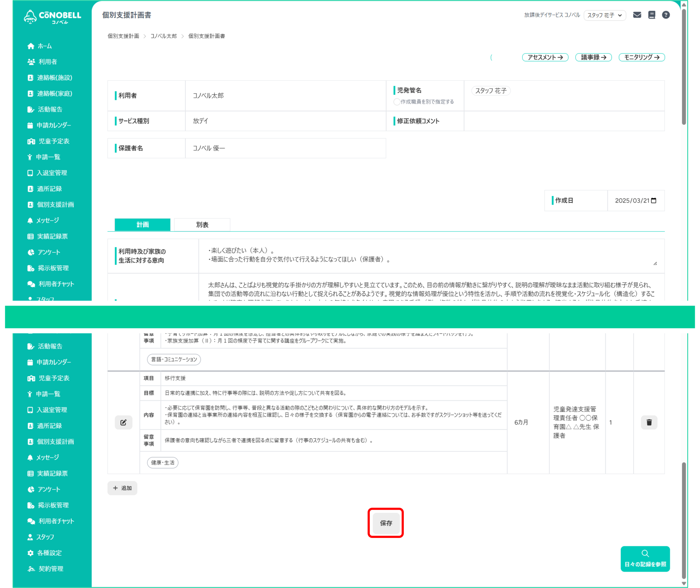Click the 留意事項 text about 三者で連携
The height and width of the screenshot is (588, 700).
(x=269, y=441)
